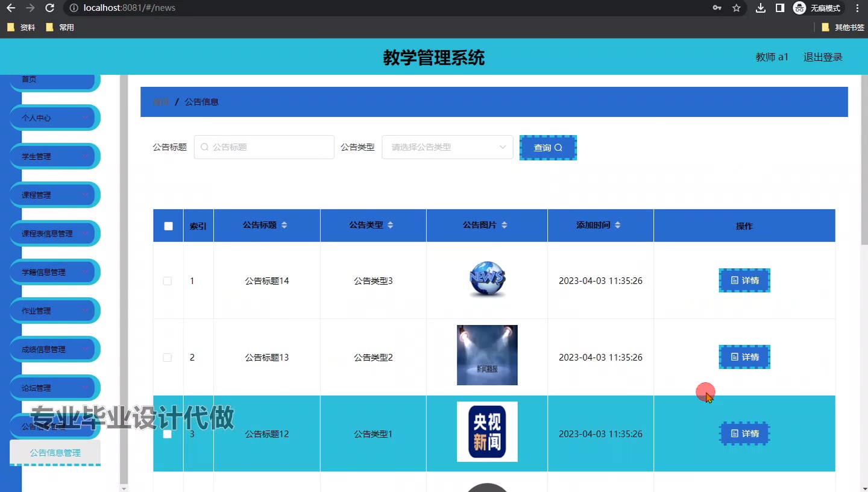The image size is (868, 492).
Task: Click the faded home link in the breadcrumb
Action: (x=161, y=102)
